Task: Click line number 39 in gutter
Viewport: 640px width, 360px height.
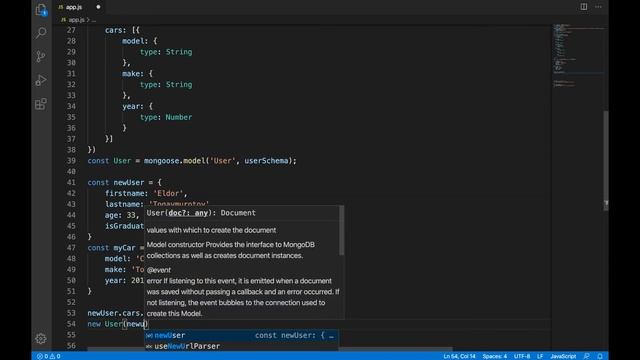Action: [71, 161]
